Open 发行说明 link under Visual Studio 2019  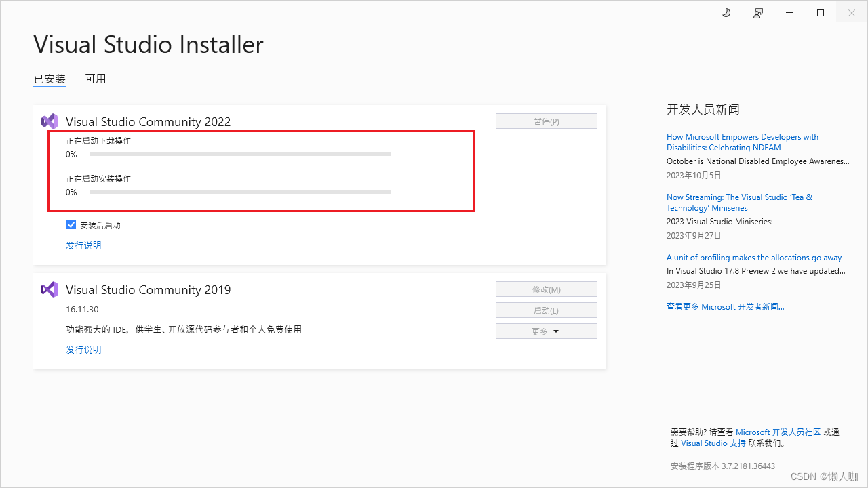coord(83,350)
